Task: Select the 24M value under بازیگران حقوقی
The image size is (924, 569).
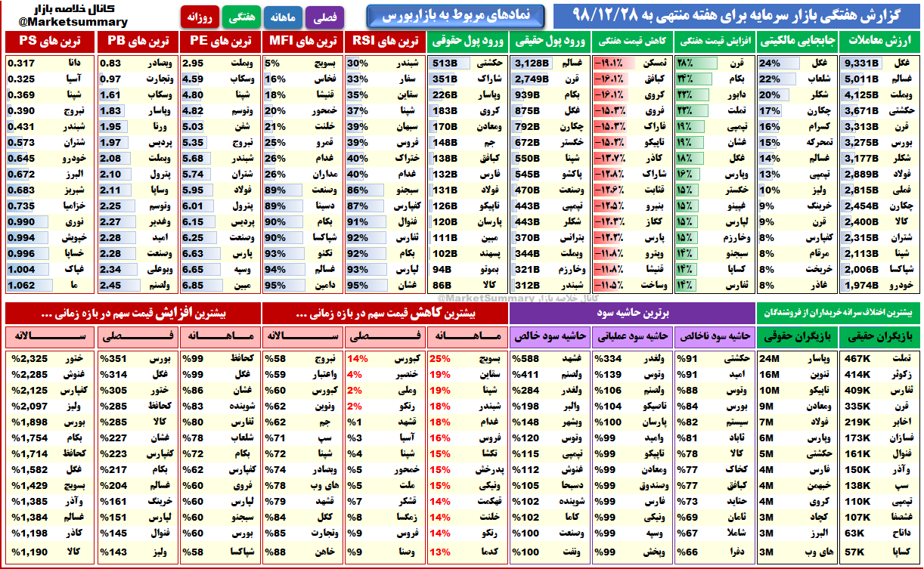Action: click(x=770, y=359)
